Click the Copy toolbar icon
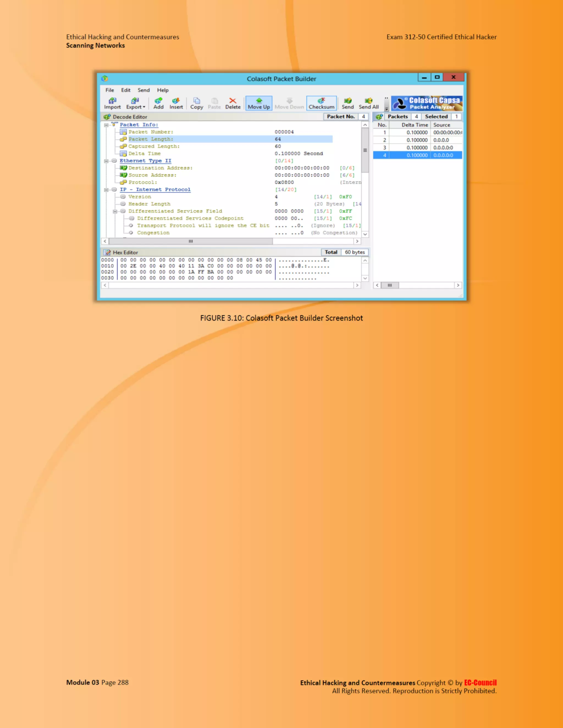The height and width of the screenshot is (728, 563). 197,103
